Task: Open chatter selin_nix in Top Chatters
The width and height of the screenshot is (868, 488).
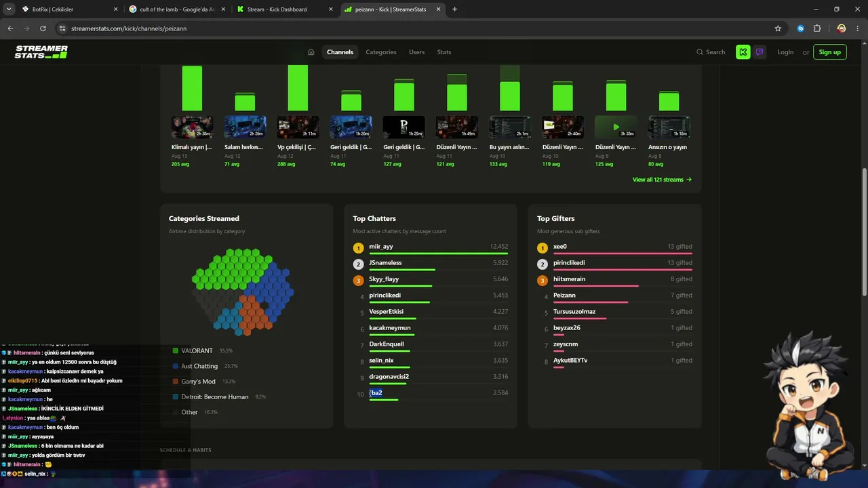Action: coord(381,361)
